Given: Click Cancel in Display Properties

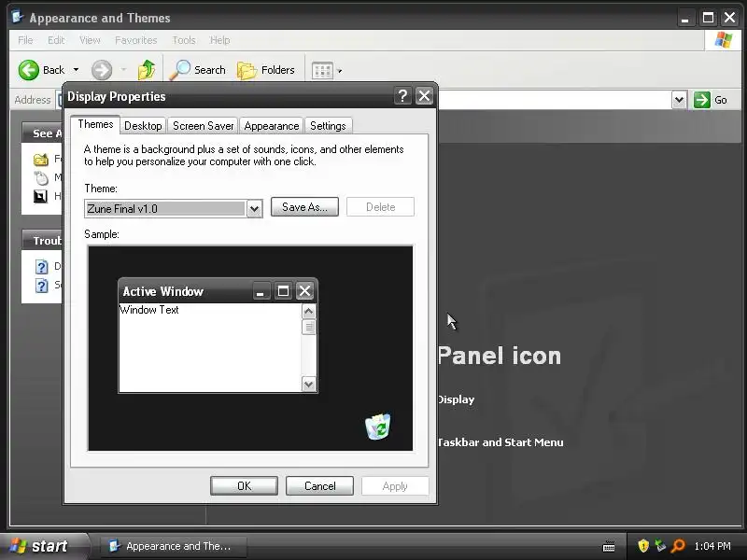Looking at the screenshot, I should (x=319, y=486).
